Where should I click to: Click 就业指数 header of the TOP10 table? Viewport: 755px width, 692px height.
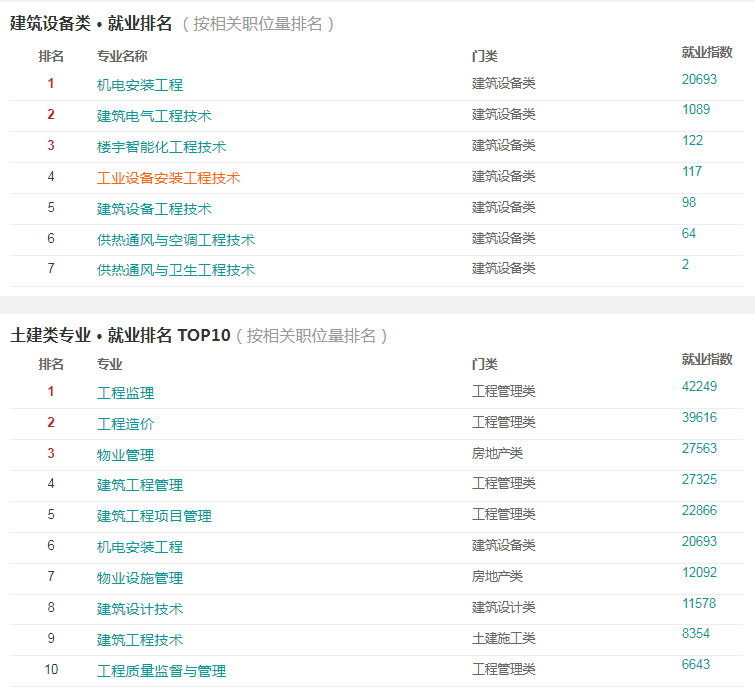(x=706, y=359)
